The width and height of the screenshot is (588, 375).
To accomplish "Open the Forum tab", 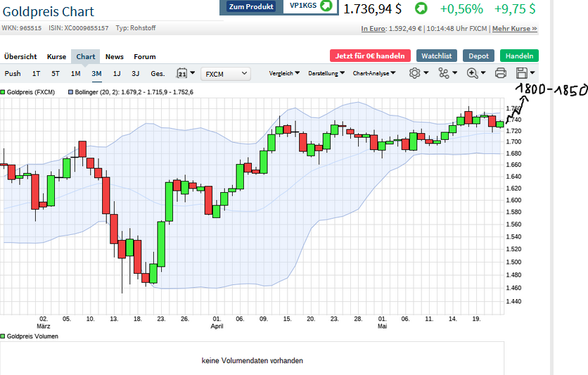I will pyautogui.click(x=145, y=56).
